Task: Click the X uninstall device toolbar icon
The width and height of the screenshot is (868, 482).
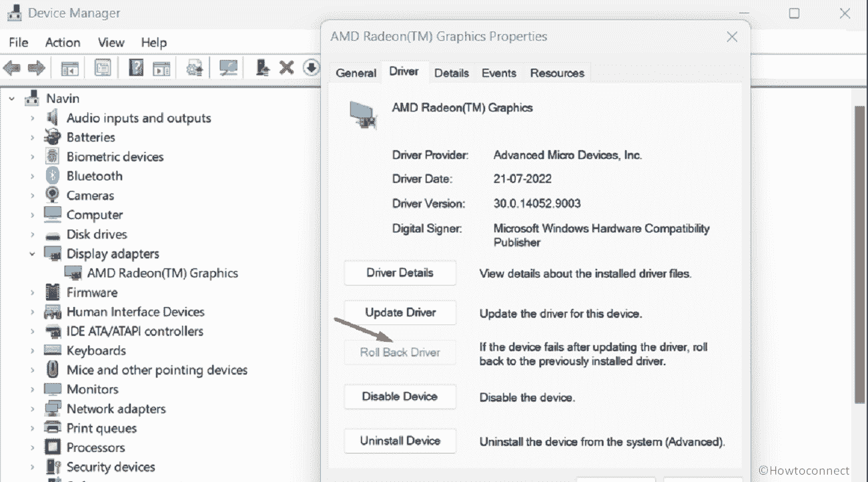Action: click(286, 67)
